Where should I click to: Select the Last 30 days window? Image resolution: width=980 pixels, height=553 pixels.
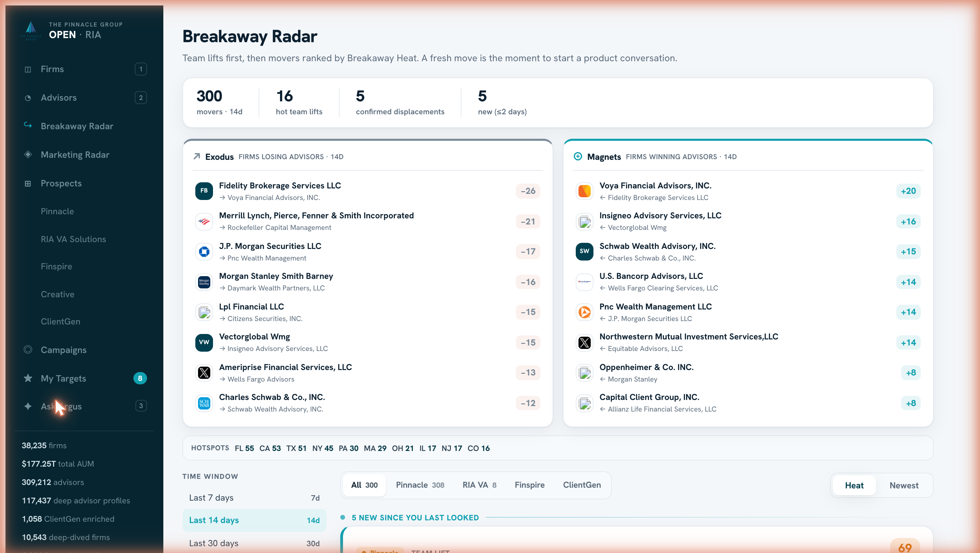click(x=254, y=543)
